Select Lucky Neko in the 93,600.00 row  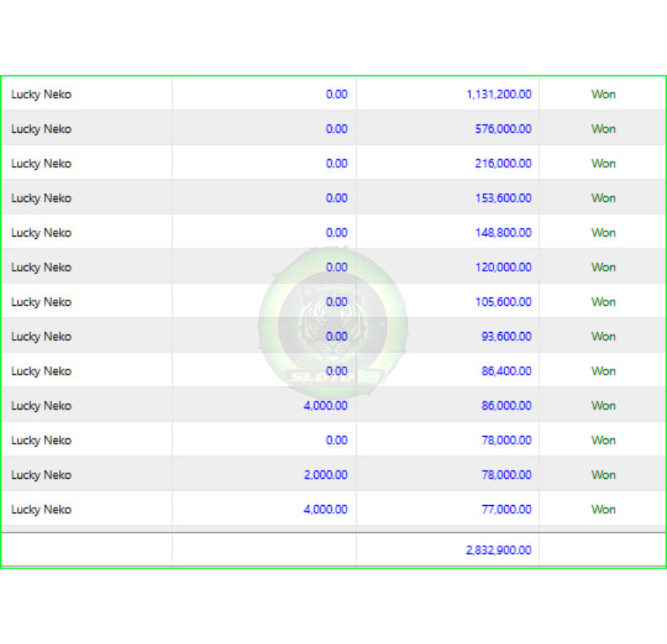pos(41,336)
